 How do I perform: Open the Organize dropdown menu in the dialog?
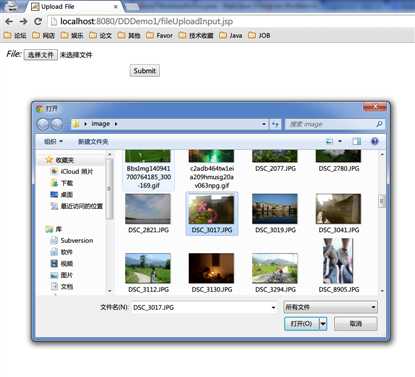point(53,141)
